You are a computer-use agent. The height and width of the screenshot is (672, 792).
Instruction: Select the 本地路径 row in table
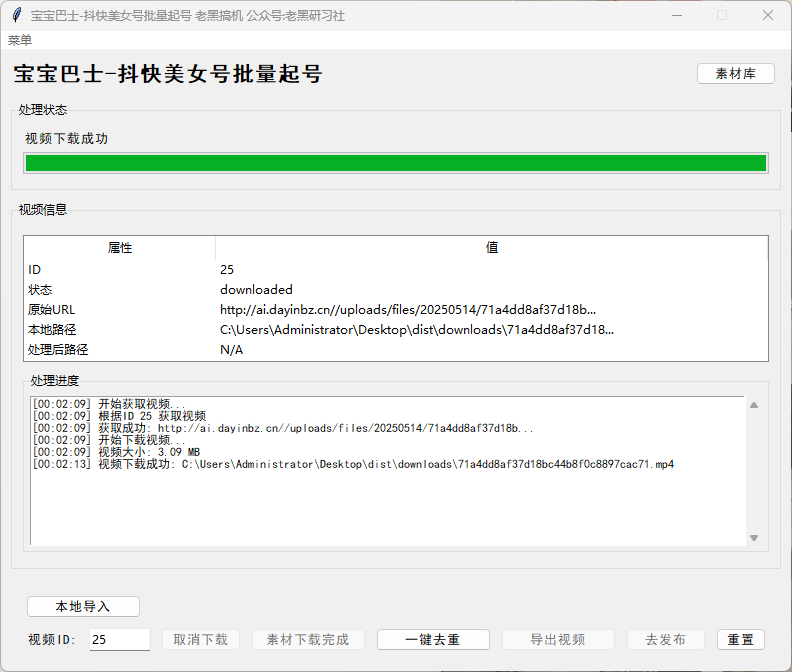click(x=395, y=330)
